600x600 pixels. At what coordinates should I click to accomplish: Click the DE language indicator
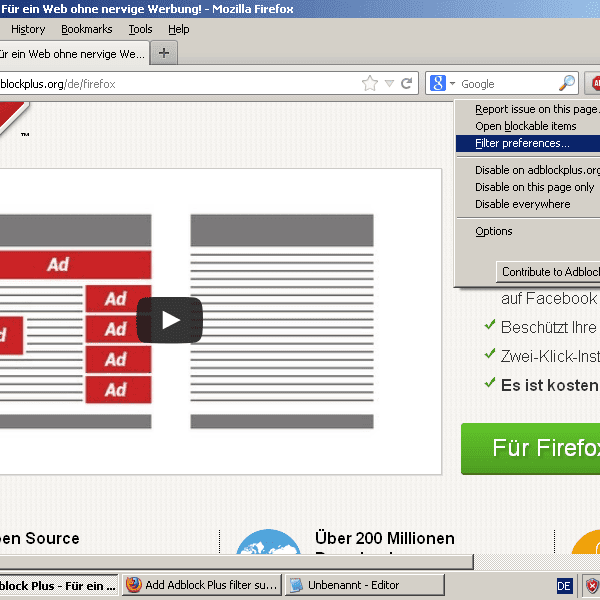[564, 586]
